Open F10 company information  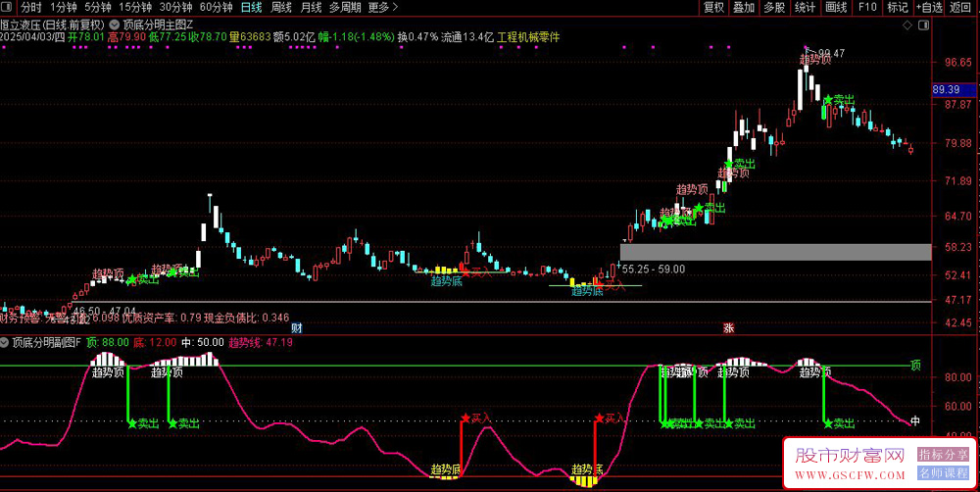pos(867,8)
